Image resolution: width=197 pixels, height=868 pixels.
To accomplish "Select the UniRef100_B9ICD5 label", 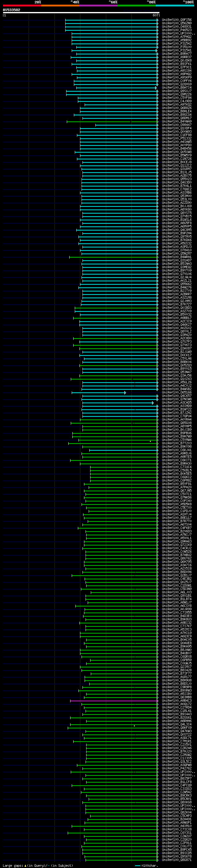I will pyautogui.click(x=177, y=853).
